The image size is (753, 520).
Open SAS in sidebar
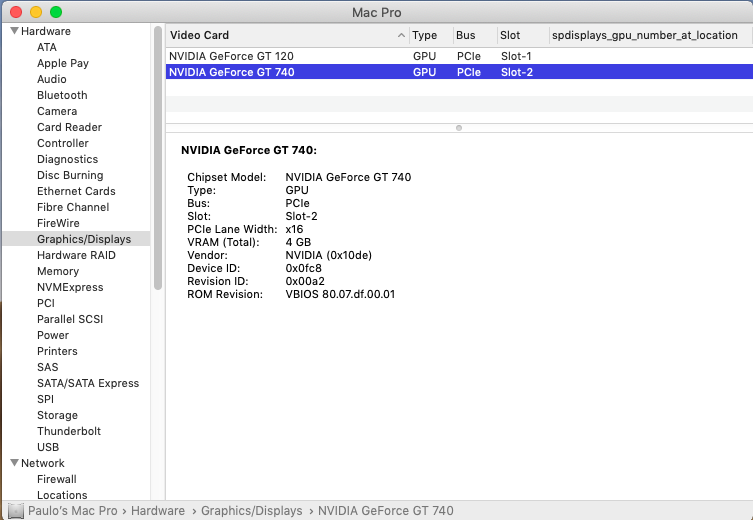coord(48,367)
